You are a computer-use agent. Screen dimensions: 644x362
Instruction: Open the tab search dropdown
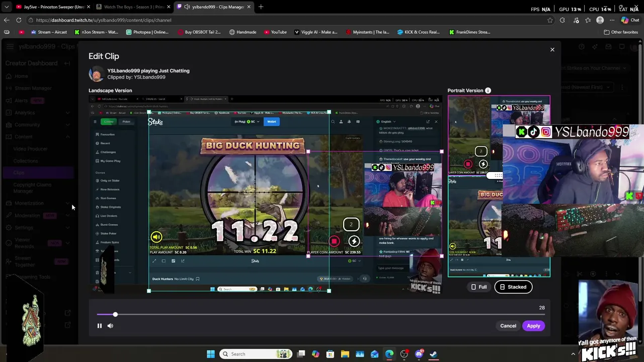tap(6, 7)
